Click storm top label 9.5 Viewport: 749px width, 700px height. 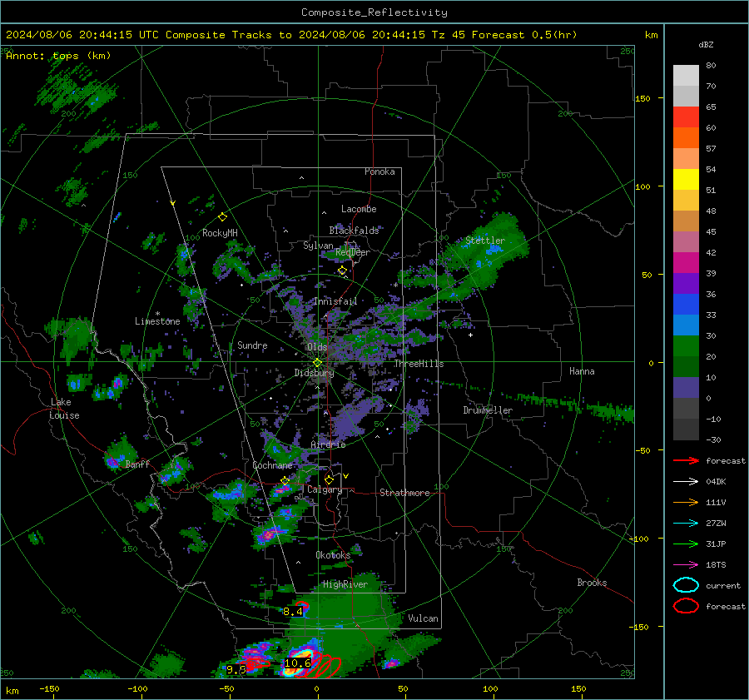click(x=236, y=669)
